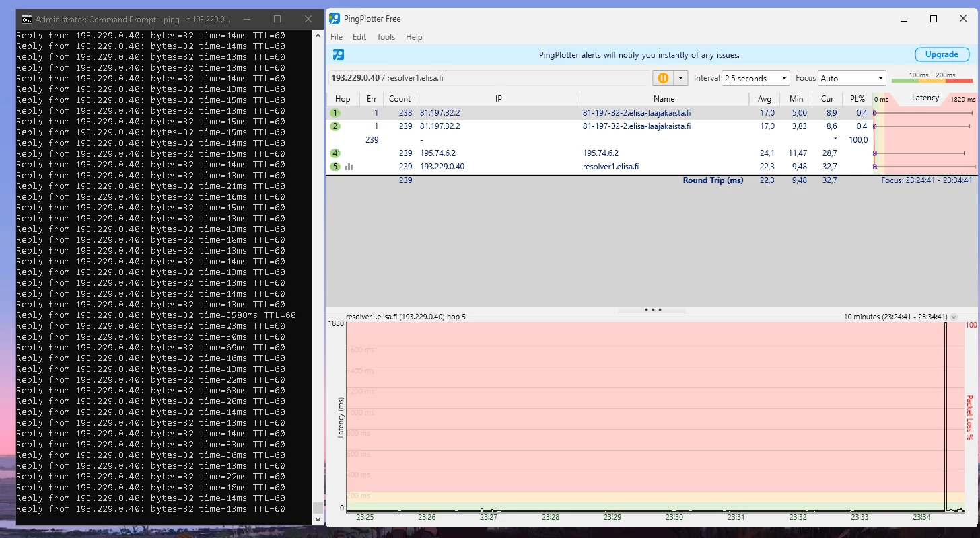Click the 28,7 current value for hop 4
Viewport: 980px width, 538px height.
[x=830, y=153]
